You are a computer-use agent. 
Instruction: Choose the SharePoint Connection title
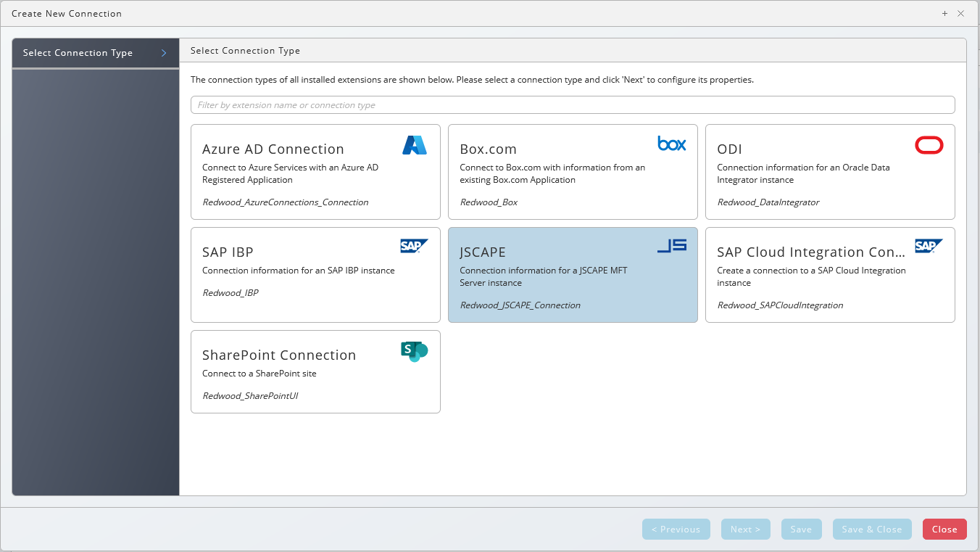(279, 355)
